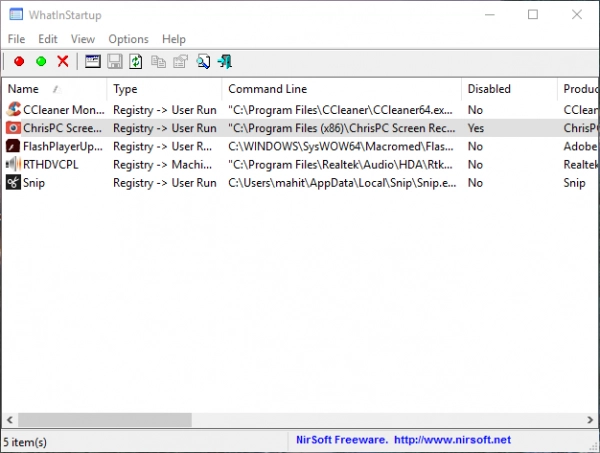Open the NirSoft Freeware website link
The width and height of the screenshot is (600, 453).
click(x=403, y=440)
